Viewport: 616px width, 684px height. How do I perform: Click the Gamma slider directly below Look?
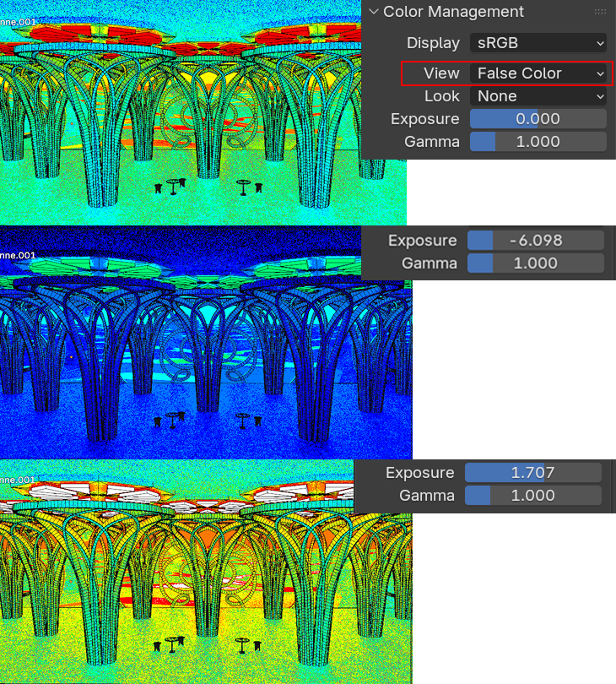tap(538, 142)
